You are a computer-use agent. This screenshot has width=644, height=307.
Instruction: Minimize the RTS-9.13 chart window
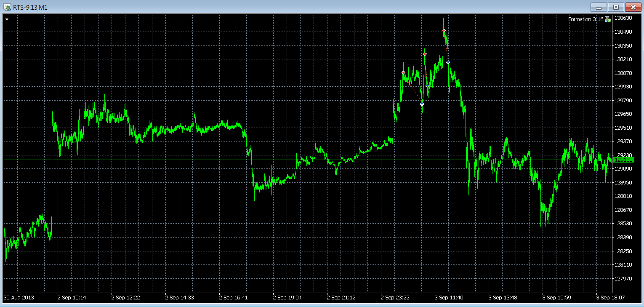coord(599,7)
